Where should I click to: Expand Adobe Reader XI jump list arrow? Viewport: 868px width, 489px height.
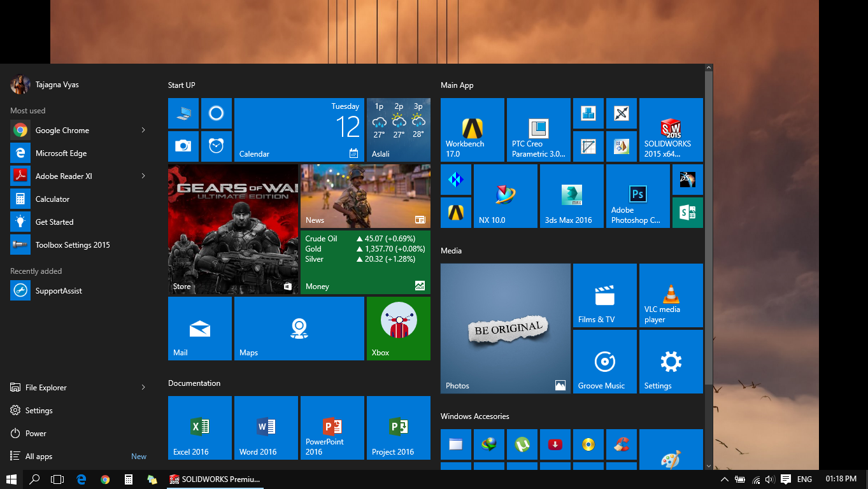coord(143,176)
